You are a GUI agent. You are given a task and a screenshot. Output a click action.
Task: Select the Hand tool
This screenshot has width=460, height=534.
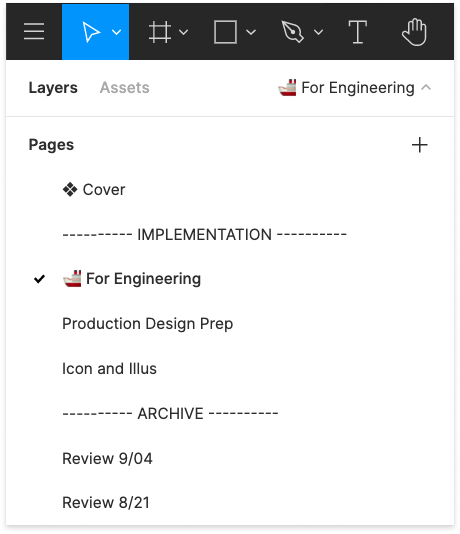coord(414,32)
